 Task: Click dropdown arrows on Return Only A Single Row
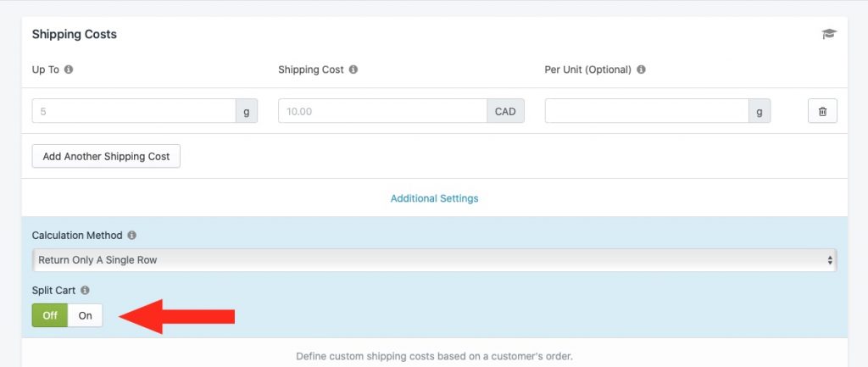tap(830, 260)
